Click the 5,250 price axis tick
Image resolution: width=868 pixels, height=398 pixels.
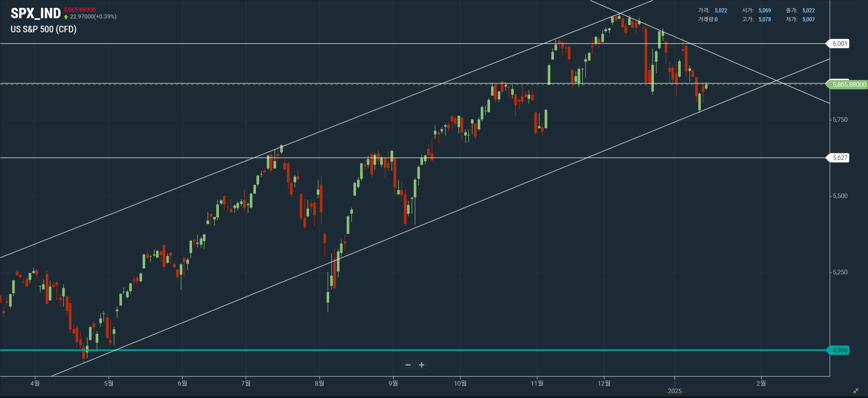coord(840,272)
